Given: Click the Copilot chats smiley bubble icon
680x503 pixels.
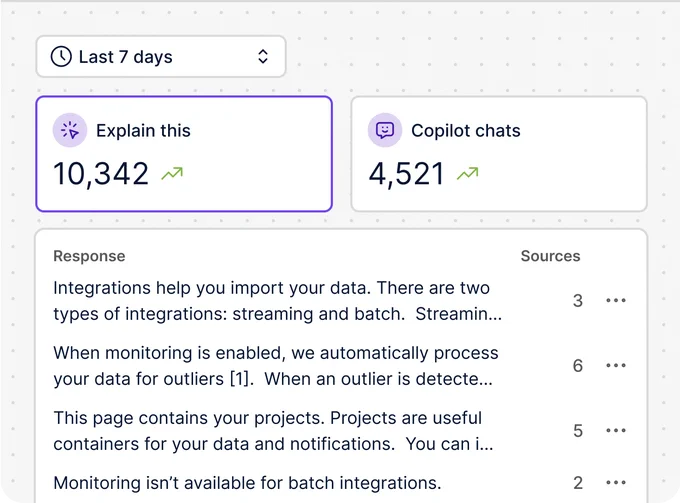Looking at the screenshot, I should (x=385, y=130).
